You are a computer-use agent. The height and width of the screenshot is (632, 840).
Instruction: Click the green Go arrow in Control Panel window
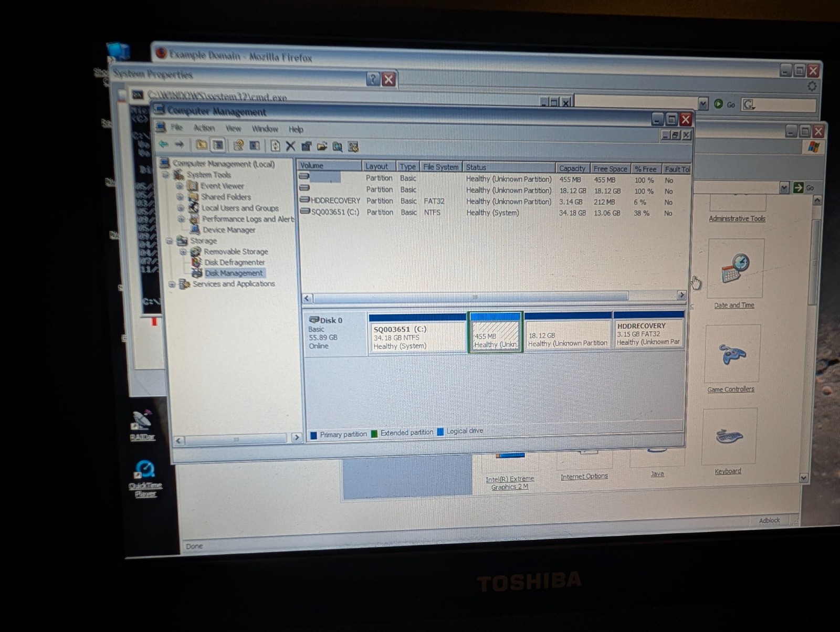(x=798, y=187)
